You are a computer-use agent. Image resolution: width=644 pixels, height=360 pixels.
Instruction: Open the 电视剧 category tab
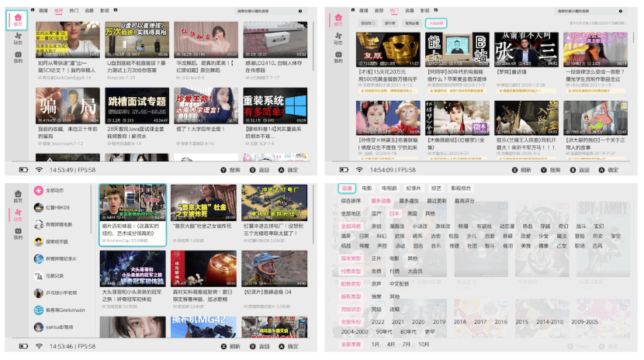pos(390,189)
